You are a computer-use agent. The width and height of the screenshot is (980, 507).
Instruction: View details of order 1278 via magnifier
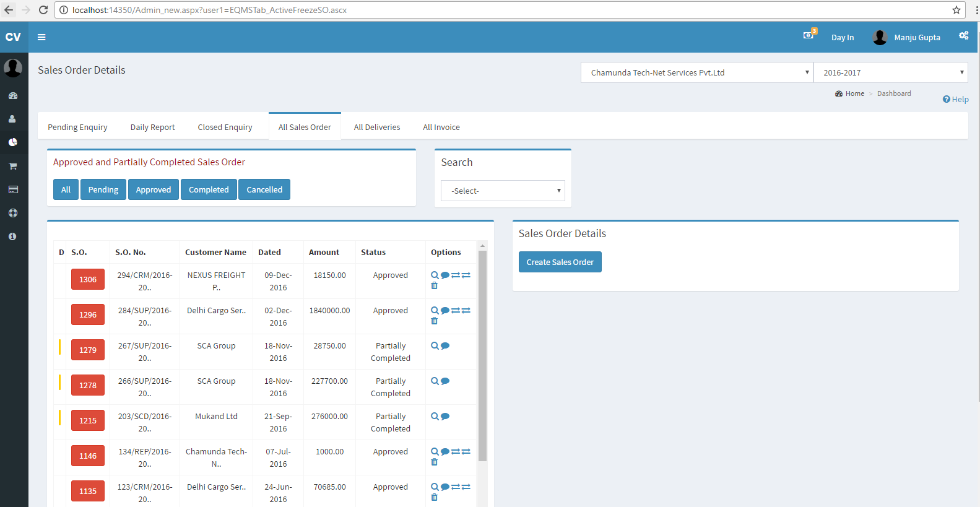point(435,381)
